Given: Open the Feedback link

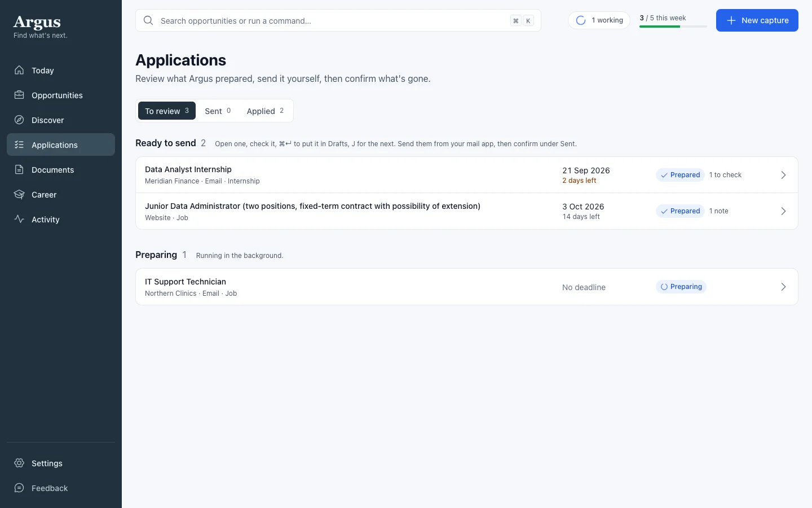Looking at the screenshot, I should coord(61,488).
